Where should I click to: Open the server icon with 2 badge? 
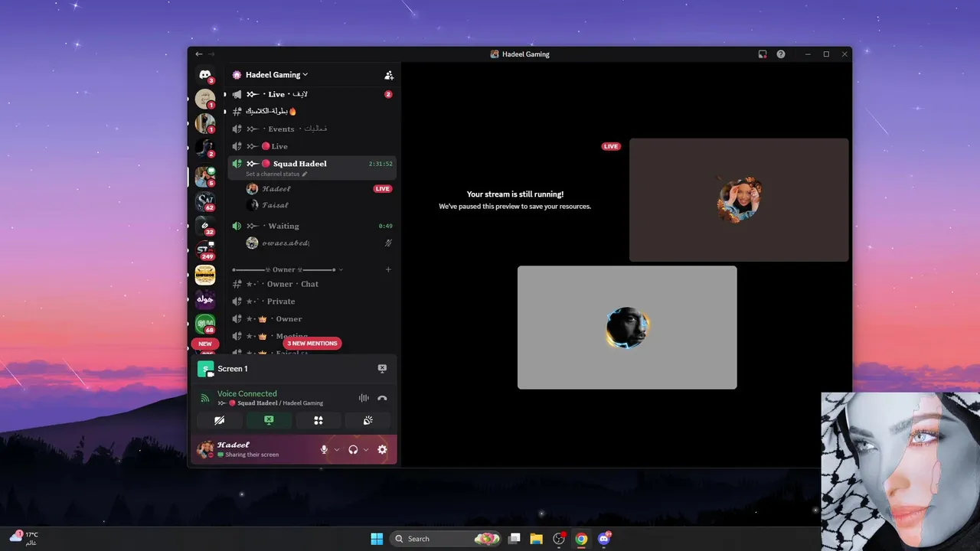pyautogui.click(x=205, y=148)
